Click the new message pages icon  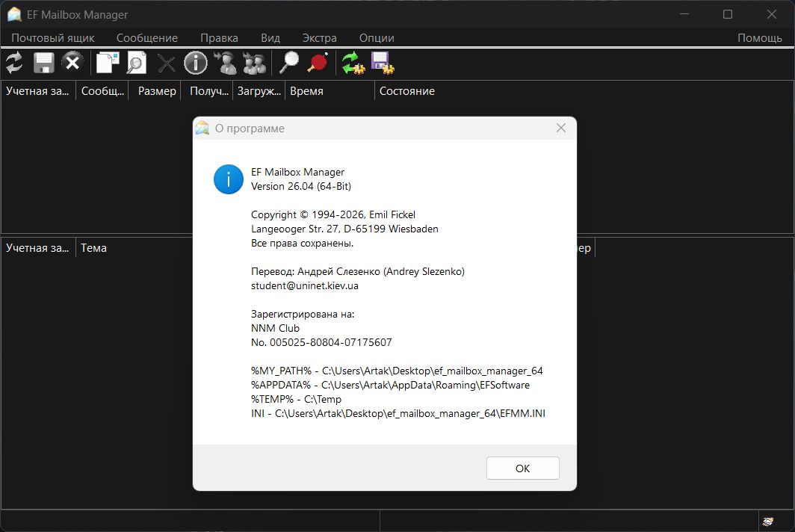(108, 63)
